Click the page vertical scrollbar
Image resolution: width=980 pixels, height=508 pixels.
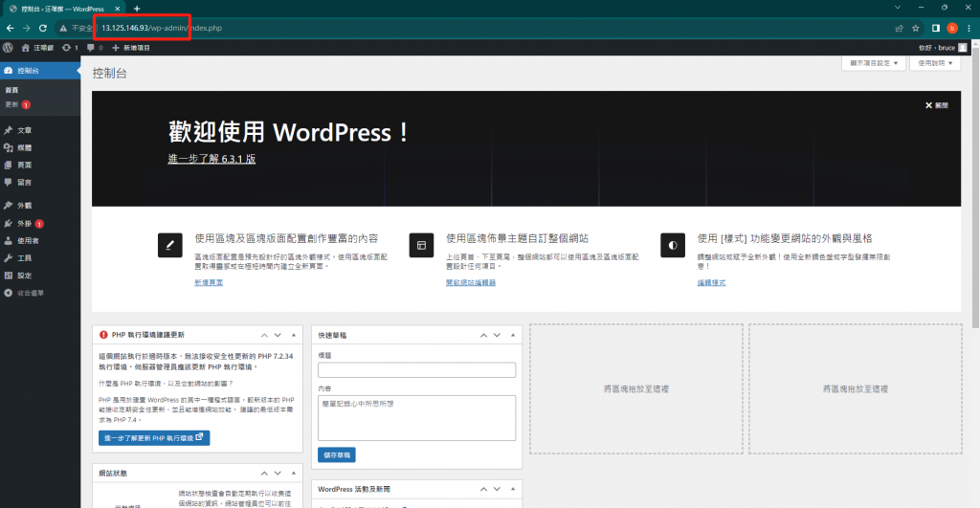click(975, 188)
